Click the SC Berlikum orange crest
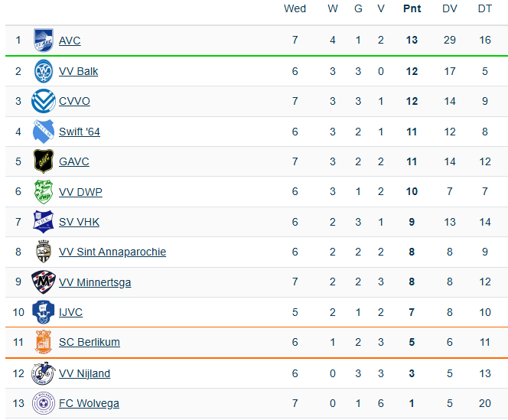The image size is (508, 420). [43, 342]
